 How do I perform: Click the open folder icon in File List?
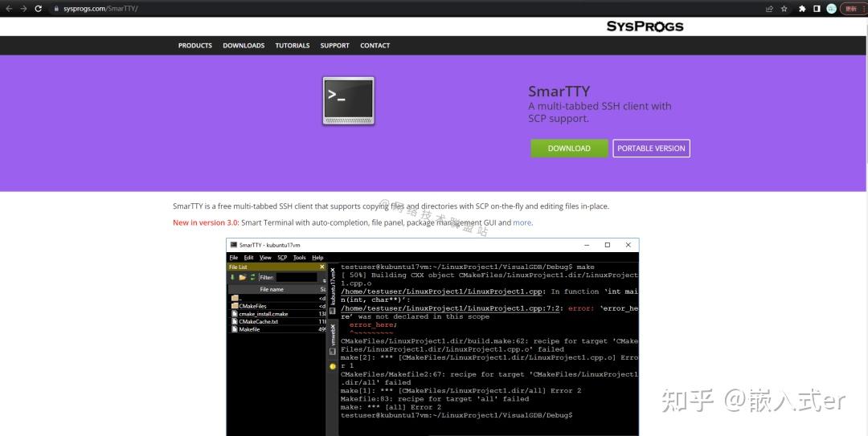243,277
